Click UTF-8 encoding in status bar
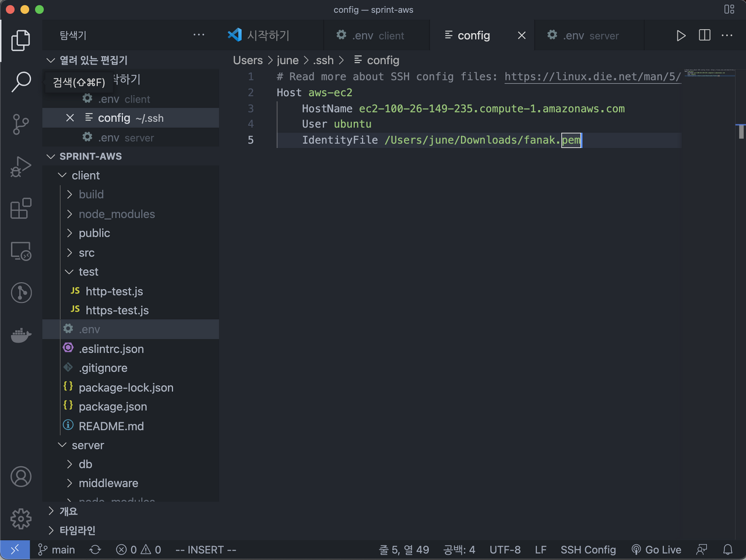This screenshot has height=560, width=746. point(505,550)
